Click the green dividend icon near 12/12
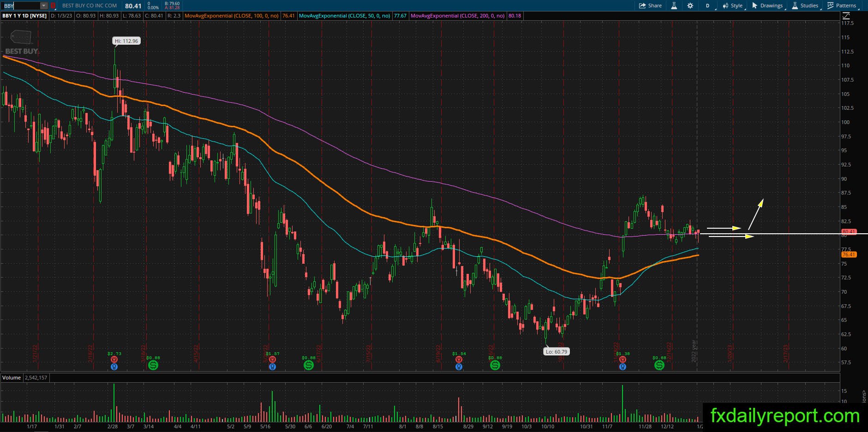868x432 pixels. pyautogui.click(x=659, y=365)
